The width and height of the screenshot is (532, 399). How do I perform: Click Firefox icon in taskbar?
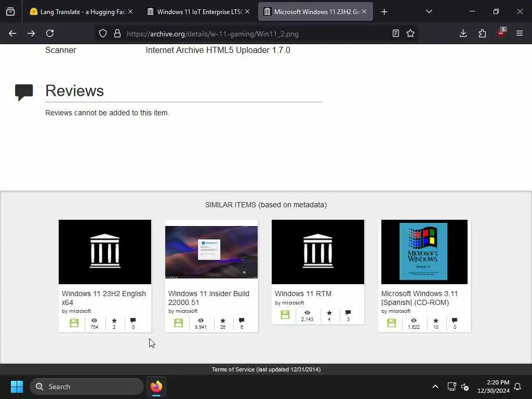156,387
